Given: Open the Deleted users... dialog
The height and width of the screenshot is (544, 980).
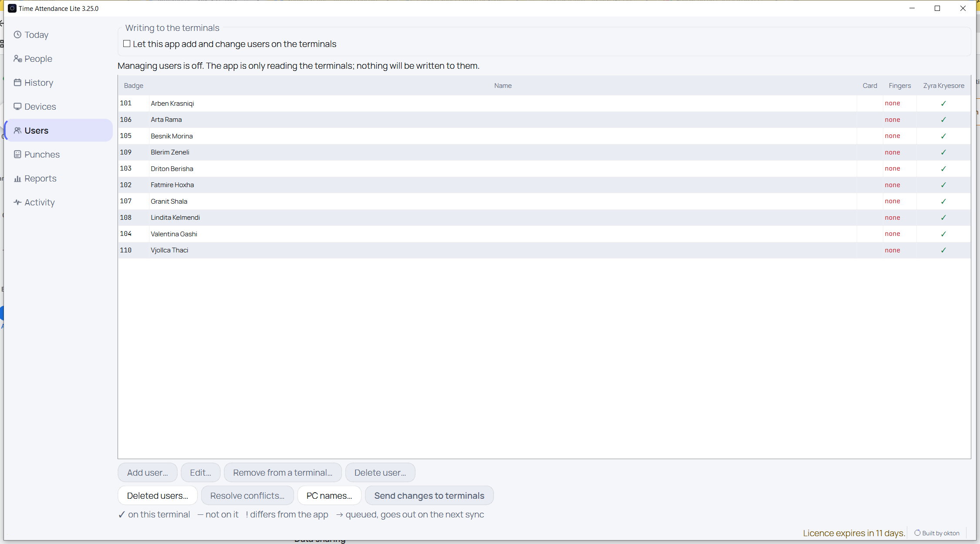Looking at the screenshot, I should (158, 495).
